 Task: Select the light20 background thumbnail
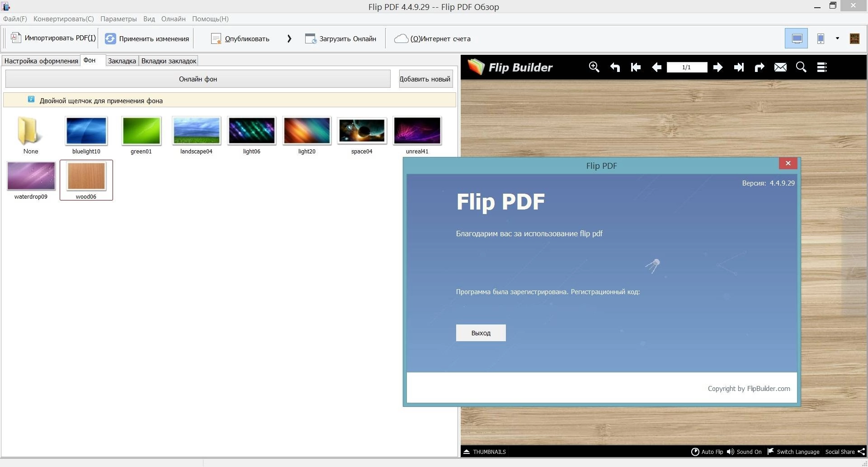tap(307, 135)
